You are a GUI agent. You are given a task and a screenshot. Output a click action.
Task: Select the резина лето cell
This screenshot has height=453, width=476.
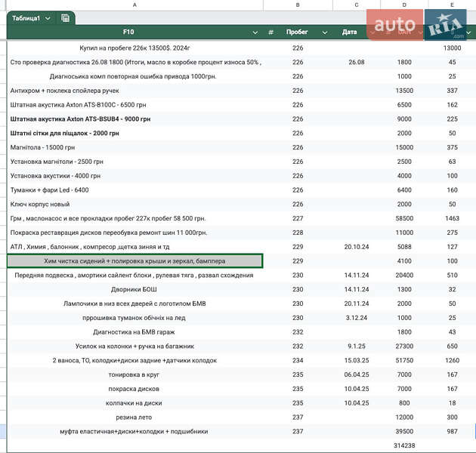pos(134,417)
